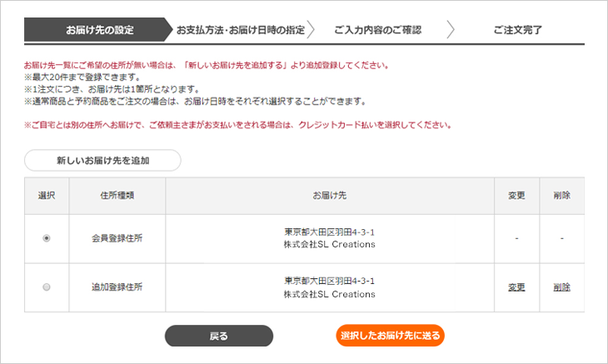The width and height of the screenshot is (608, 364).
Task: Click the address in the 追加登録住所 row
Action: tap(329, 287)
